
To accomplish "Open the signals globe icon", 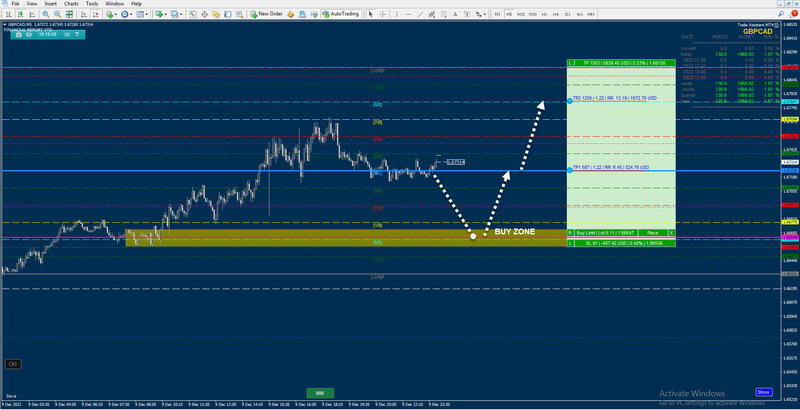I will point(314,14).
